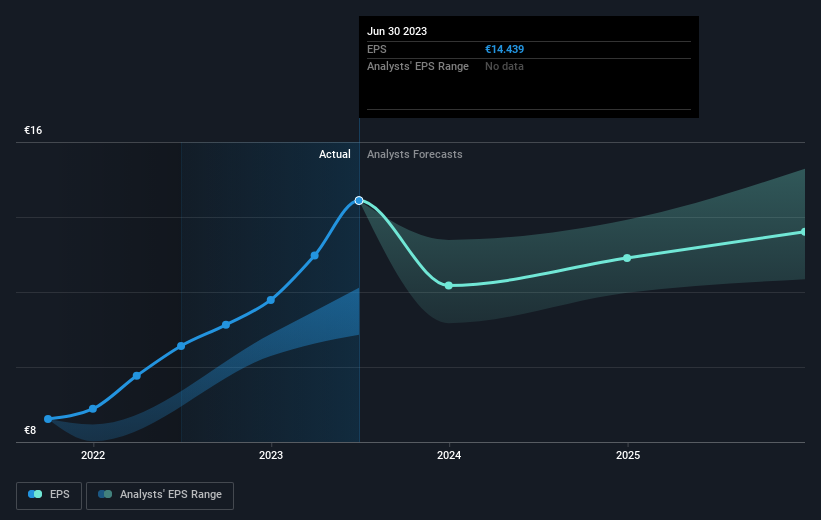Click the 2023 x-axis label

click(271, 456)
